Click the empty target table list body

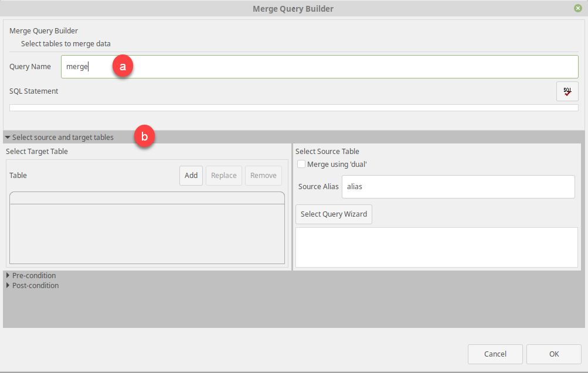tap(147, 233)
